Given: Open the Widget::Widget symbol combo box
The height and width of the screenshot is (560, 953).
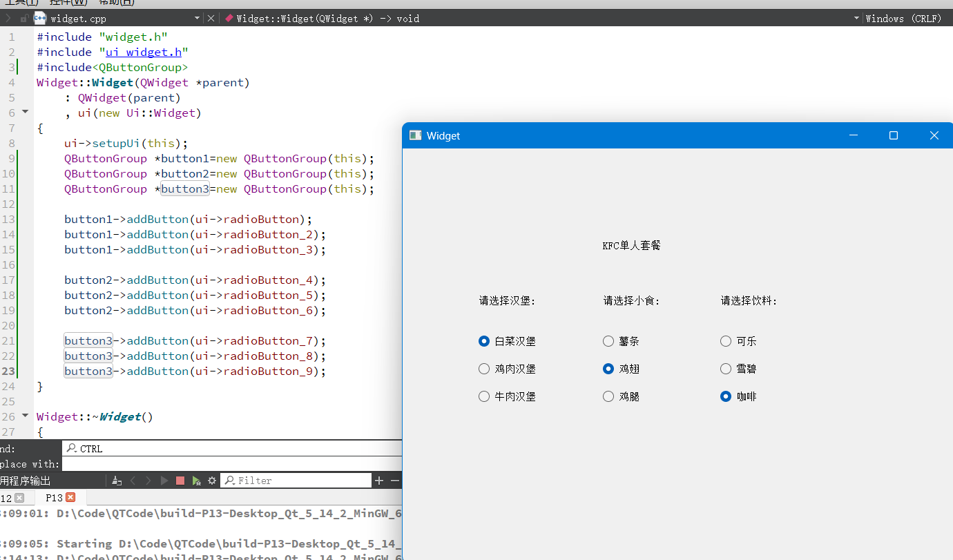Looking at the screenshot, I should click(542, 19).
